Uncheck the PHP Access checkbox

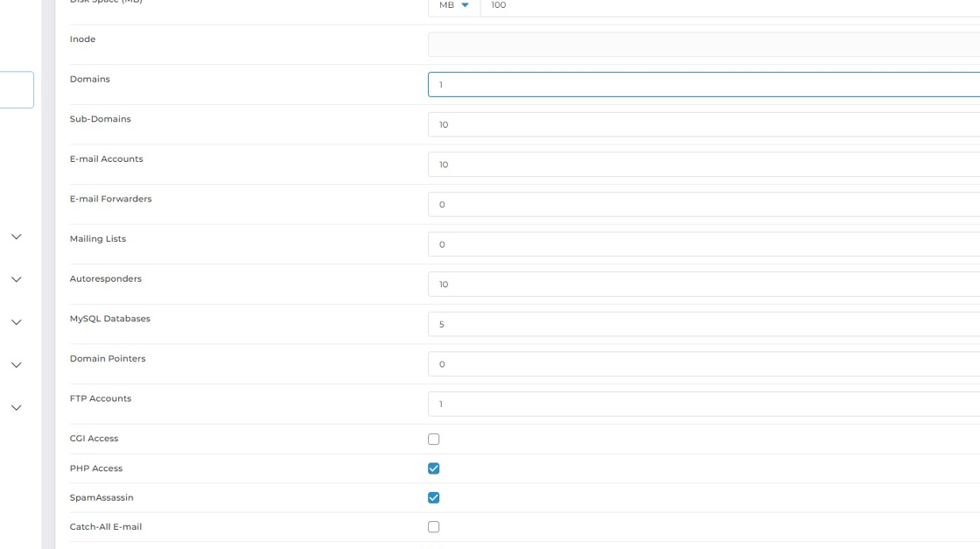click(433, 468)
